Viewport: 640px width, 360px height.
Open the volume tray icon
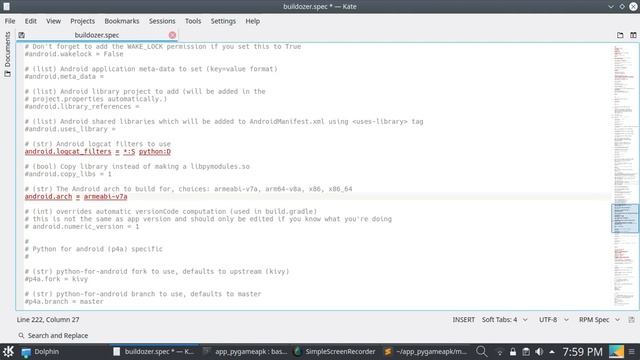[539, 352]
